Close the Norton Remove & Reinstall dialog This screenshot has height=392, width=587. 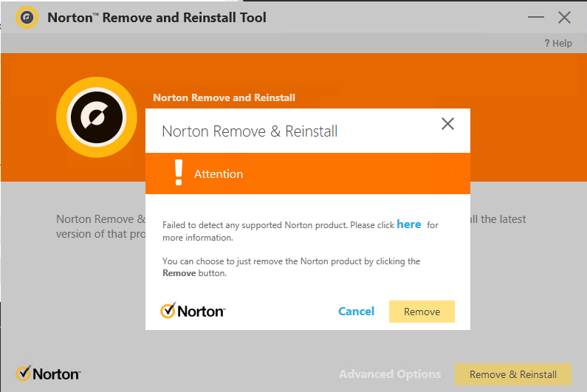tap(447, 124)
